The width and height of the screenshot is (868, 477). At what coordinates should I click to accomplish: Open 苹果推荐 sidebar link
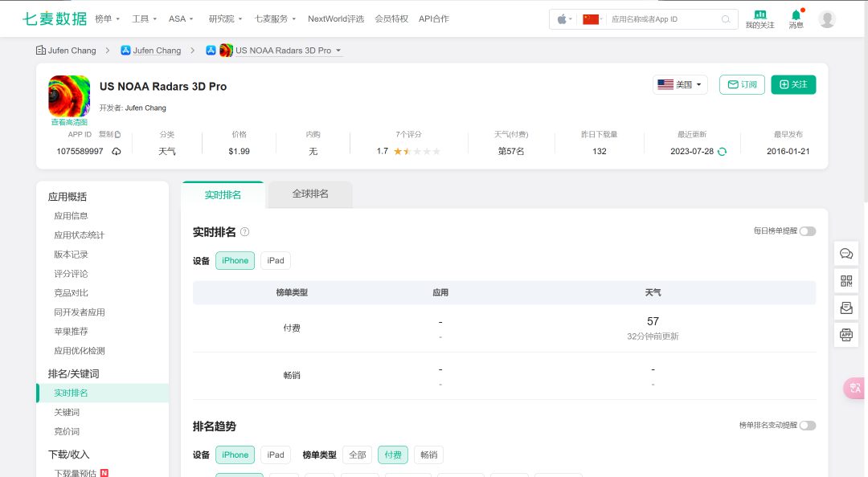pos(71,332)
